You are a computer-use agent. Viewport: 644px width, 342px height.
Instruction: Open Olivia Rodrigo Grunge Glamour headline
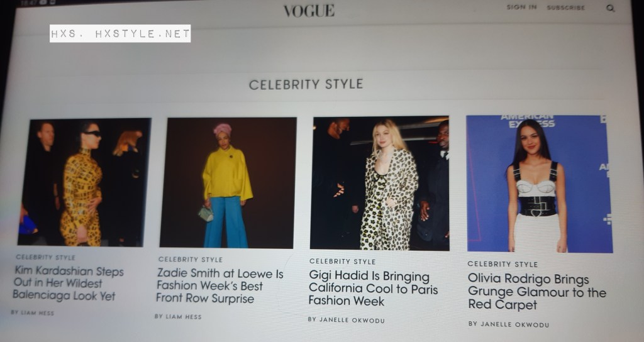(x=537, y=292)
